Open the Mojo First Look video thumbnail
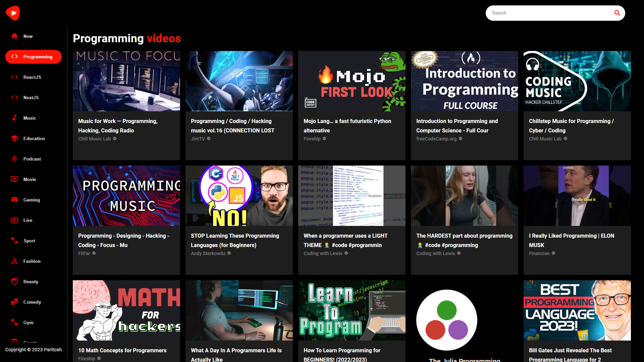This screenshot has height=362, width=644. click(352, 81)
